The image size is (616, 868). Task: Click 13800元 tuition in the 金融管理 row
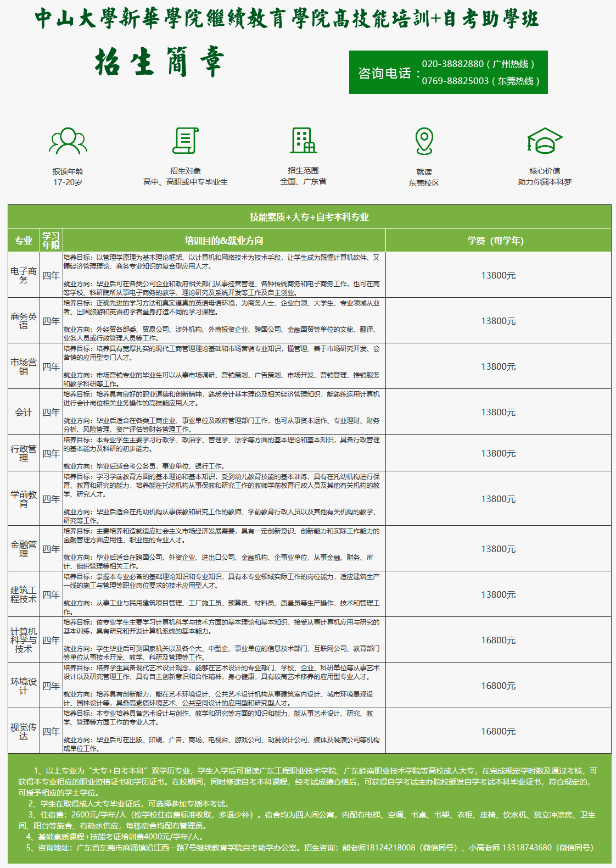coord(499,549)
